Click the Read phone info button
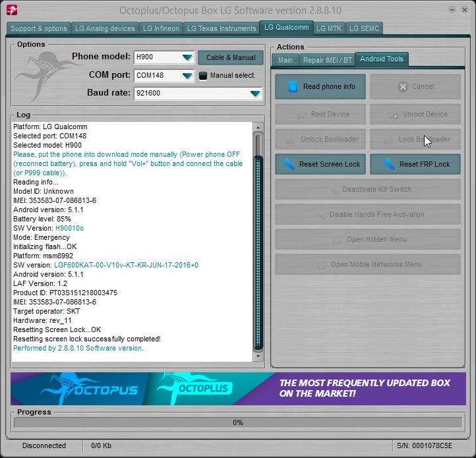476x458 pixels. [320, 86]
